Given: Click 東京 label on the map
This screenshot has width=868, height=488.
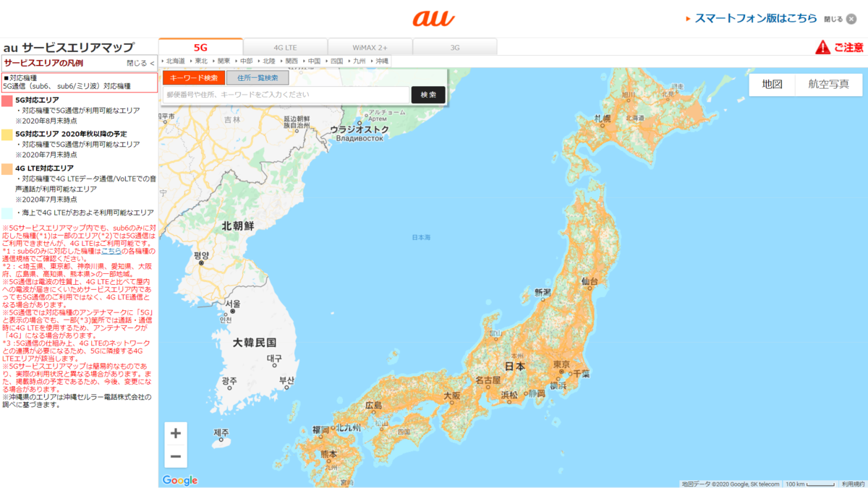Looking at the screenshot, I should coord(562,364).
